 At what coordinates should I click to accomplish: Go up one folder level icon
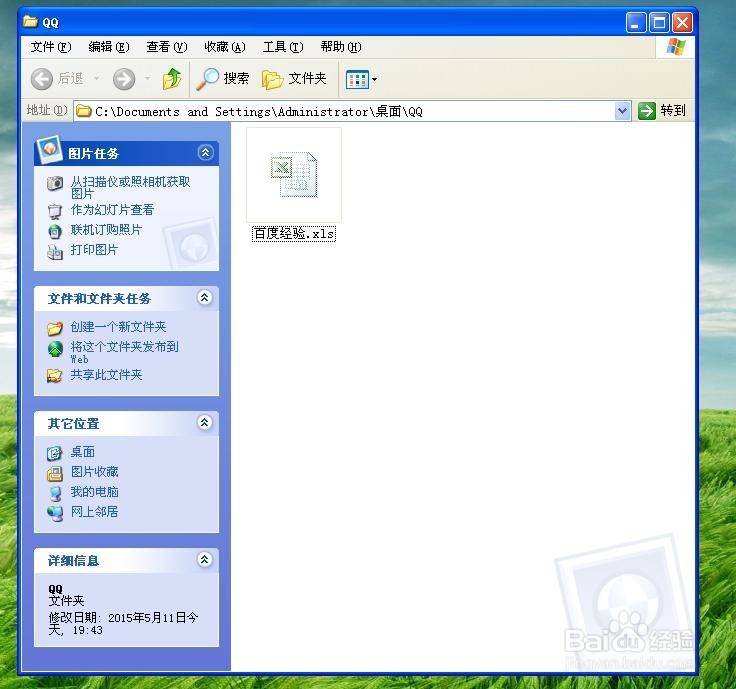[x=172, y=78]
